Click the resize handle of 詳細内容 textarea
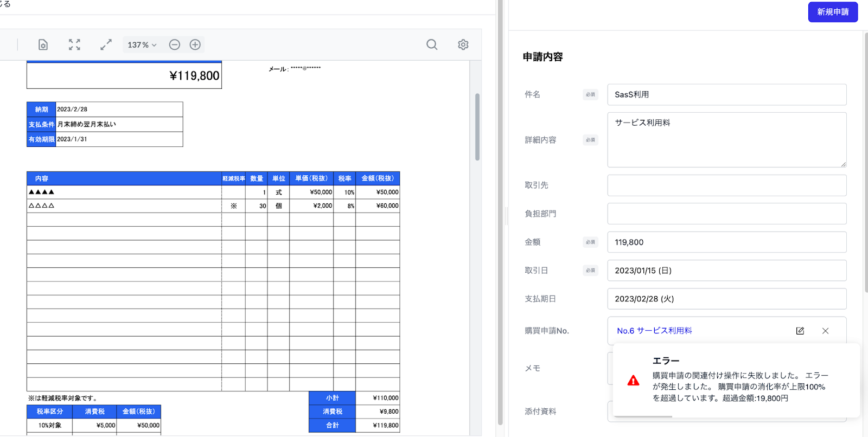 click(843, 164)
